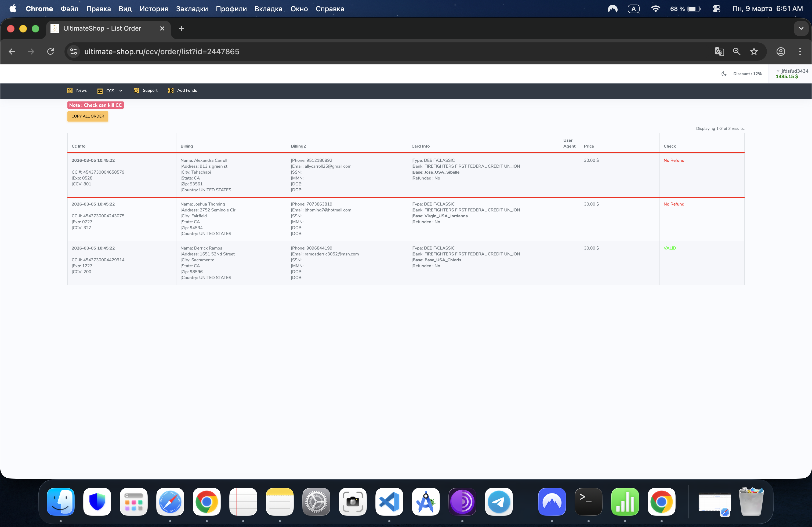Open the История menu in menu bar
812x527 pixels.
click(x=154, y=9)
